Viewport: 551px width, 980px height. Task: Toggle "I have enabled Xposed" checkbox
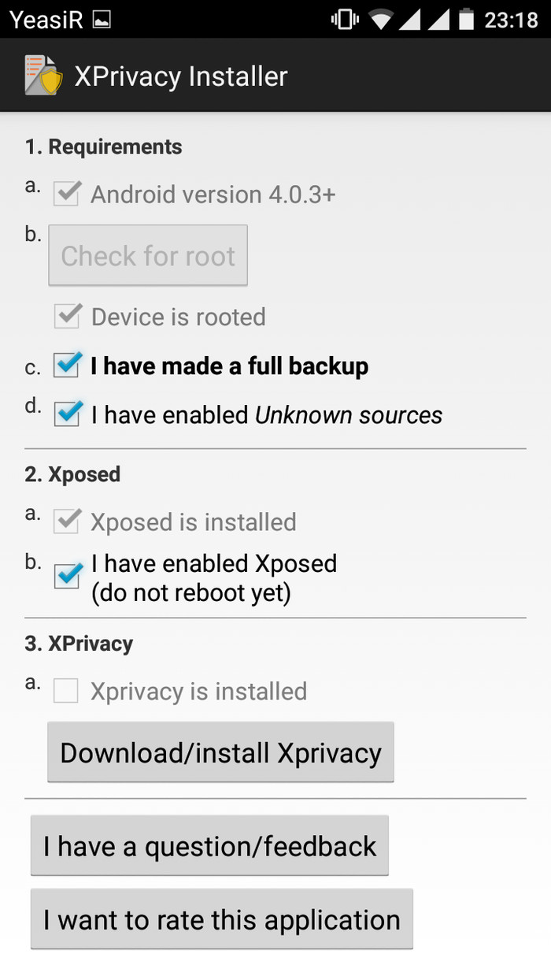click(x=67, y=576)
